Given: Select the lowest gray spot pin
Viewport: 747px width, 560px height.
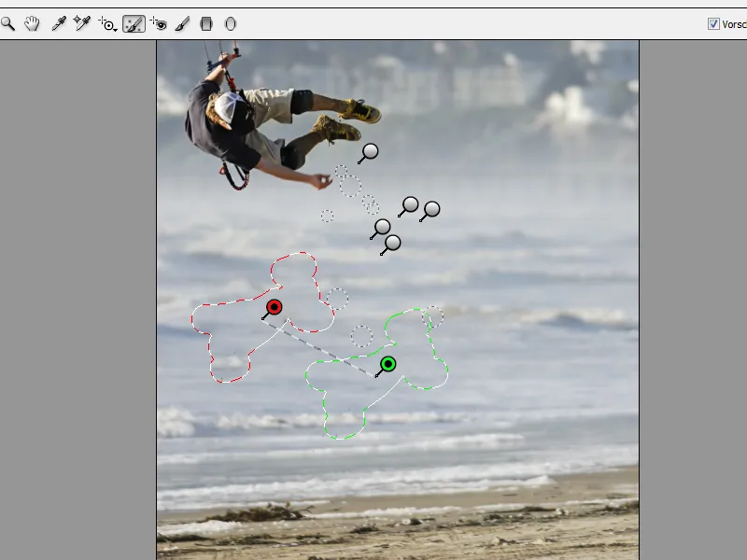Looking at the screenshot, I should pyautogui.click(x=392, y=243).
